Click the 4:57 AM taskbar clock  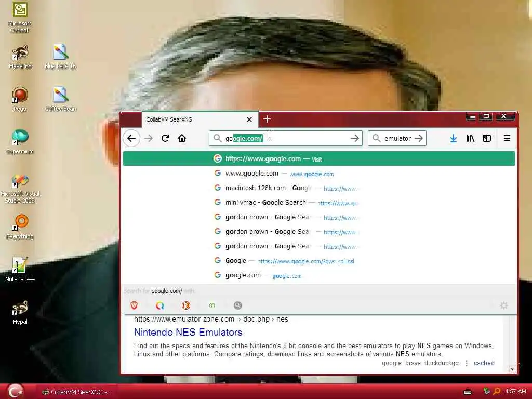click(515, 391)
